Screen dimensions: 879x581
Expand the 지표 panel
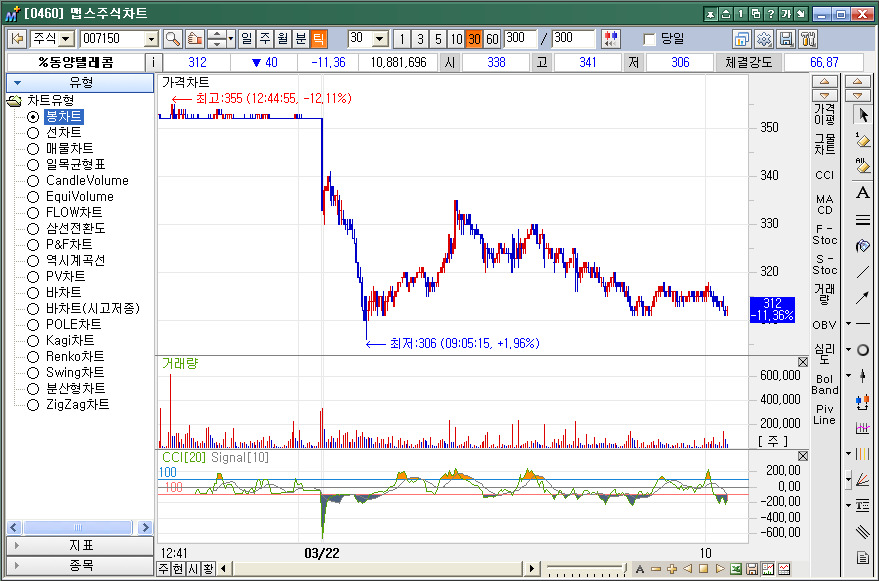click(80, 546)
